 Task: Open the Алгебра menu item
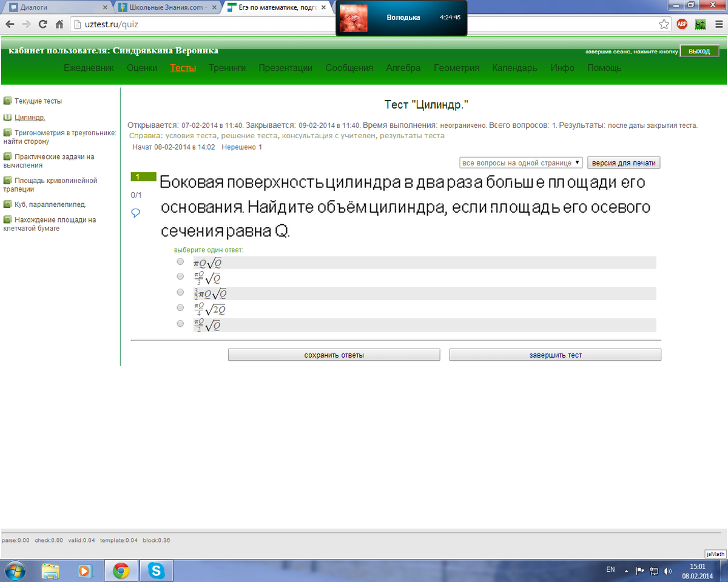[x=403, y=68]
